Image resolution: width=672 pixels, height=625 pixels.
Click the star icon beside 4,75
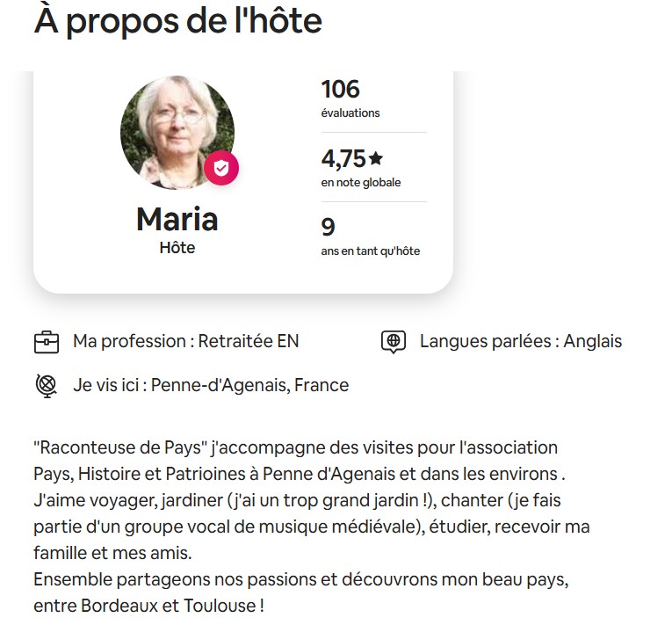376,158
